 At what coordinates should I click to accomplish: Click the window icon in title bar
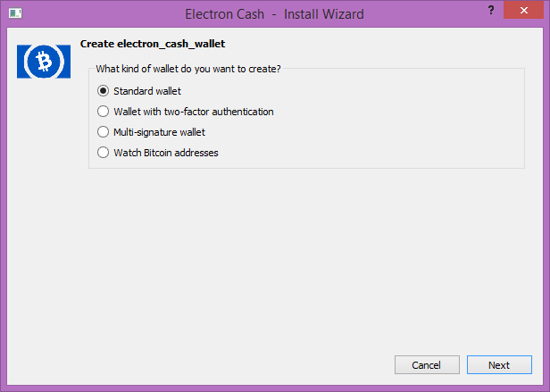pyautogui.click(x=15, y=13)
